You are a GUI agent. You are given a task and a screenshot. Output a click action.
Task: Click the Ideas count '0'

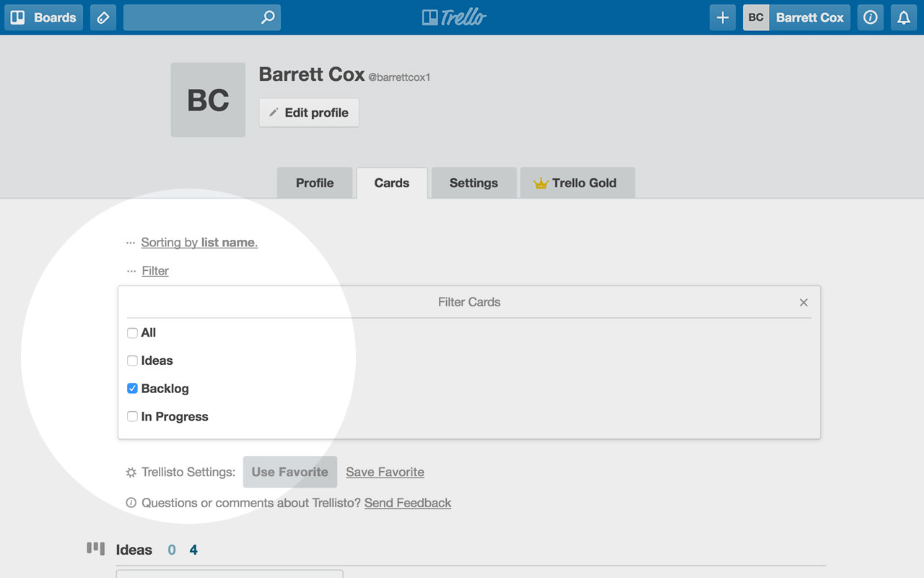[x=172, y=550]
